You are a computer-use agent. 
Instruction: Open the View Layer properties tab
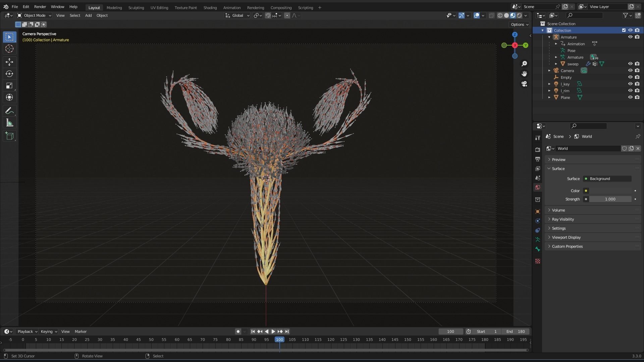tap(538, 169)
